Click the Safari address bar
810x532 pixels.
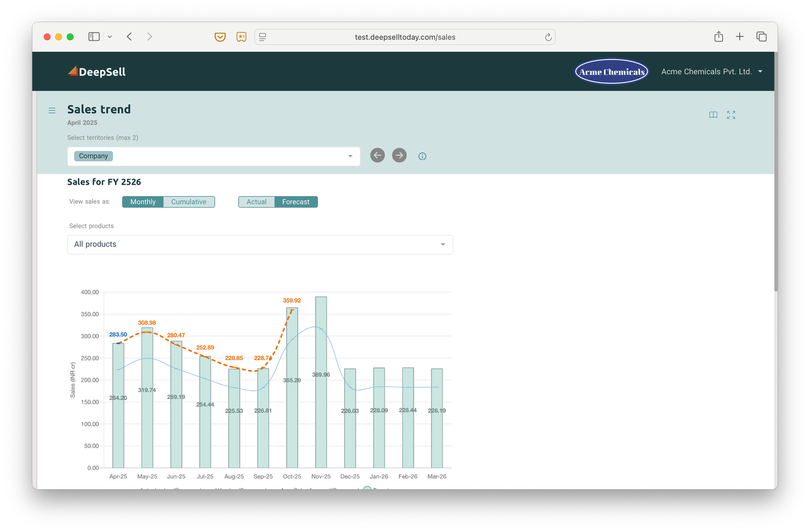pyautogui.click(x=405, y=37)
